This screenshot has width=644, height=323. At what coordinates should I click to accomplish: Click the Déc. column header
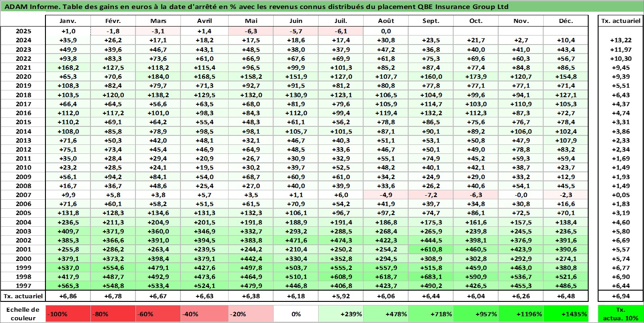(566, 21)
